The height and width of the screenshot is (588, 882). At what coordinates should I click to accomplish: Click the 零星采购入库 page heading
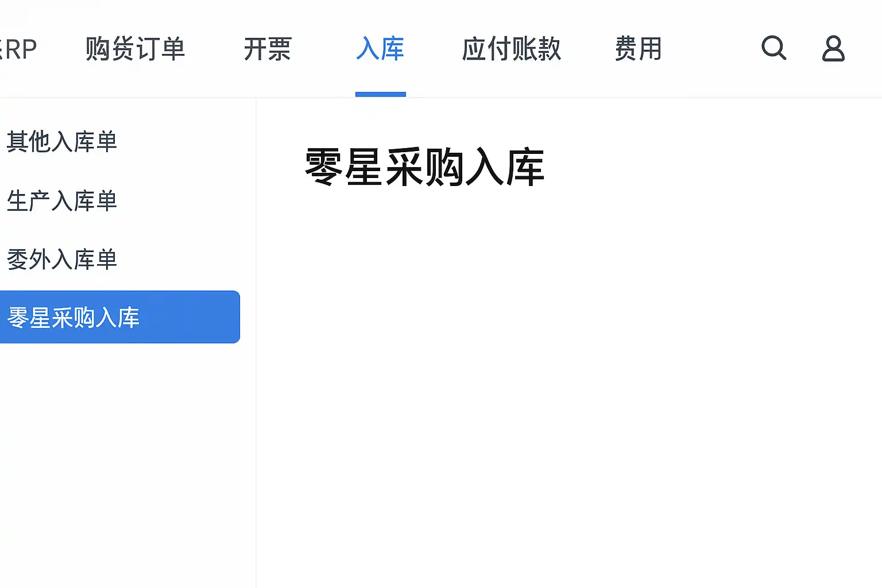424,167
